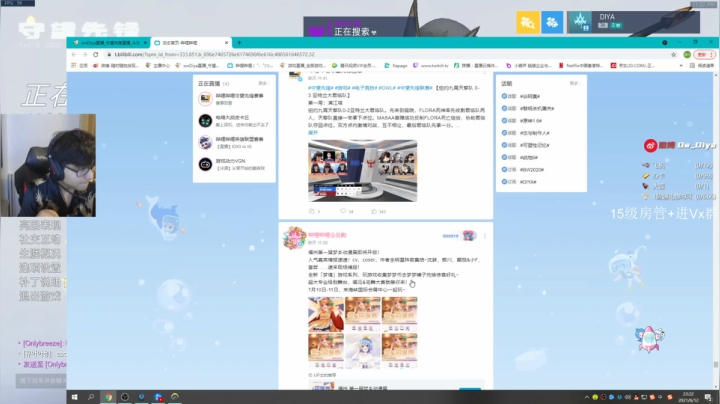Click the Chrome taskbar icon
Image resolution: width=720 pixels, height=404 pixels.
coord(108,397)
